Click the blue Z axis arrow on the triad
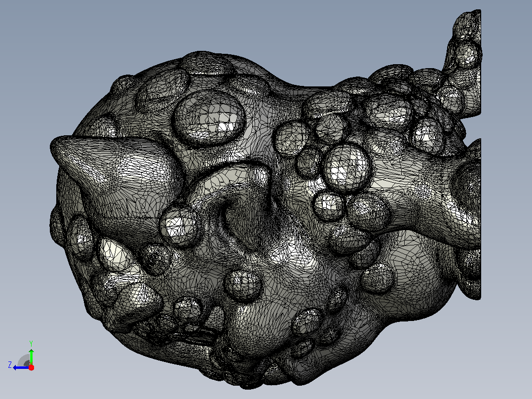The height and width of the screenshot is (399, 532). [x=20, y=367]
